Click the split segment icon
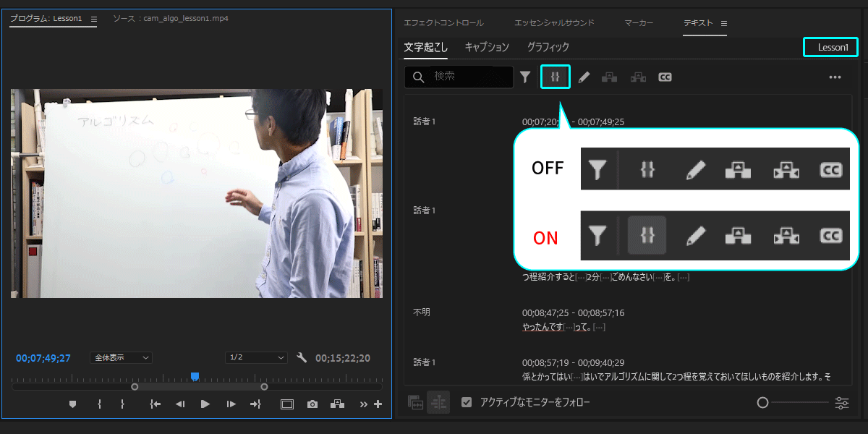This screenshot has width=868, height=434. click(638, 77)
